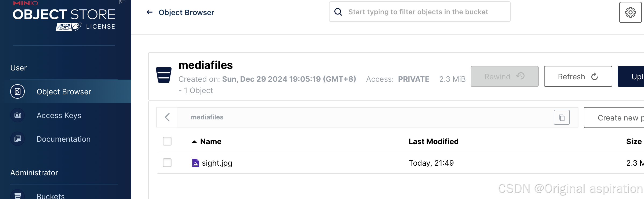Sort objects by Name column arrow
This screenshot has width=644, height=199.
pyautogui.click(x=194, y=142)
